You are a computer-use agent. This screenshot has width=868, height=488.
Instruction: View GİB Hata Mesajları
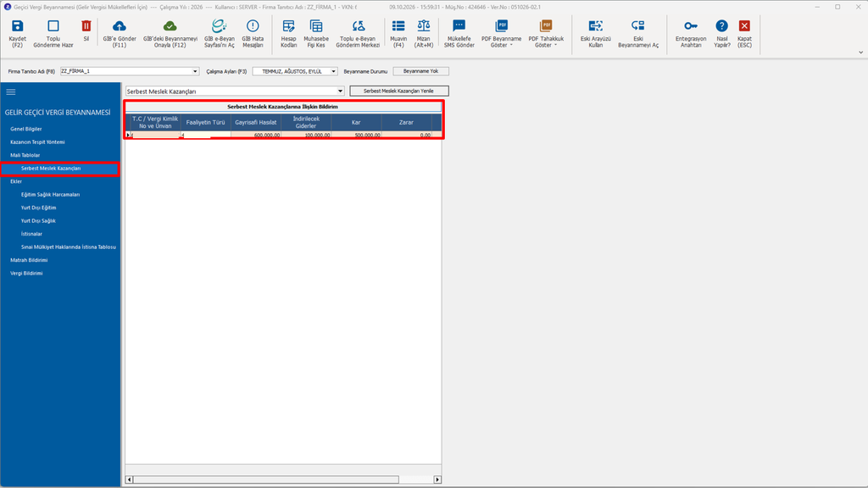click(x=253, y=33)
